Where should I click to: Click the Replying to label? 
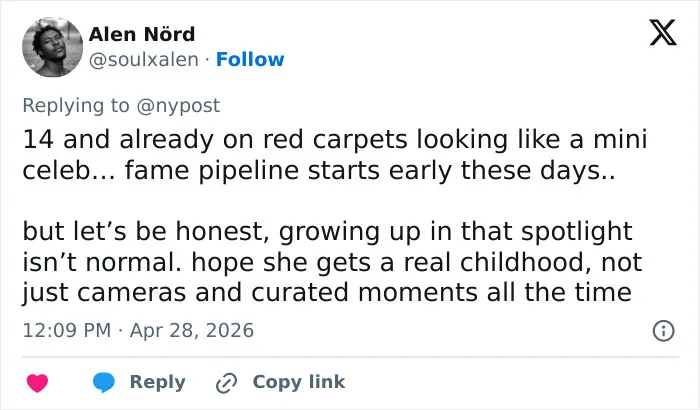76,106
